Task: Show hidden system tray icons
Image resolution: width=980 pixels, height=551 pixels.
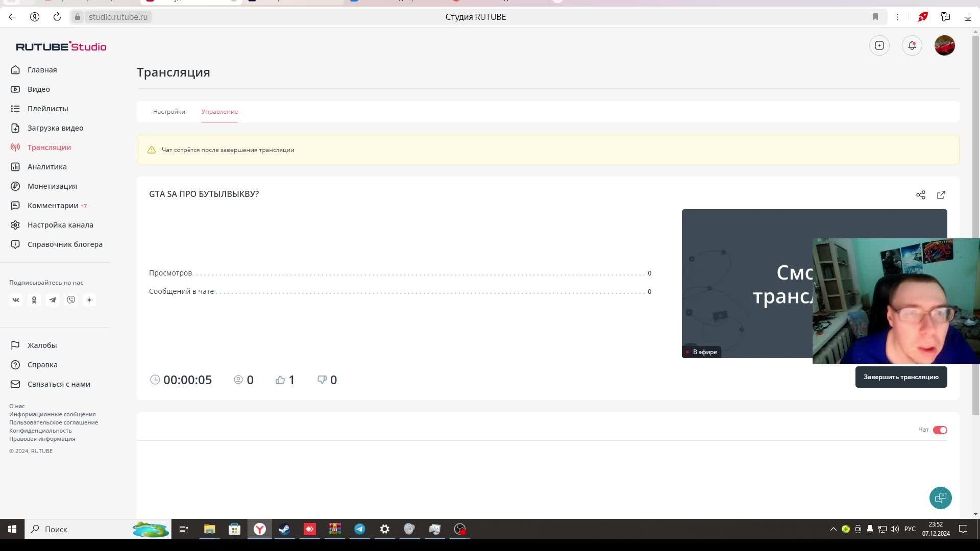Action: (x=833, y=529)
